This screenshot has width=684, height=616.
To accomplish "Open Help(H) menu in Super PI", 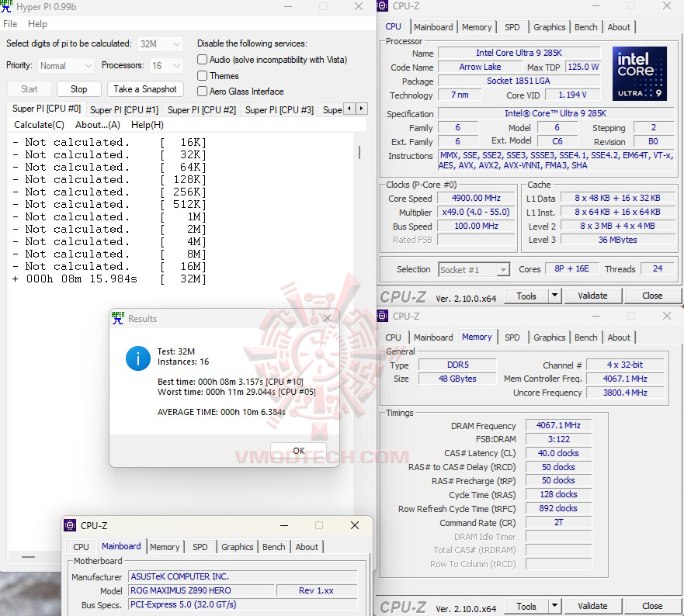I will pyautogui.click(x=148, y=125).
